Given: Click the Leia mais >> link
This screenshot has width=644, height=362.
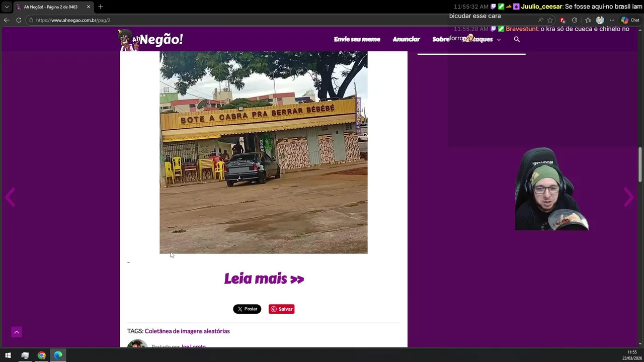Looking at the screenshot, I should [264, 279].
